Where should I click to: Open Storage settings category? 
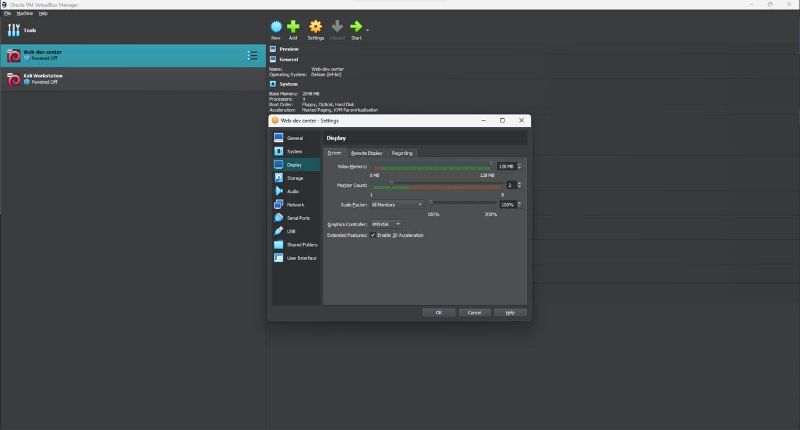(294, 178)
